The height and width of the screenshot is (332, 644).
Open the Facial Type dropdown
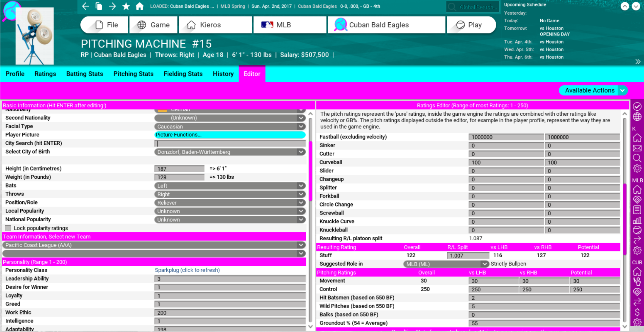230,127
